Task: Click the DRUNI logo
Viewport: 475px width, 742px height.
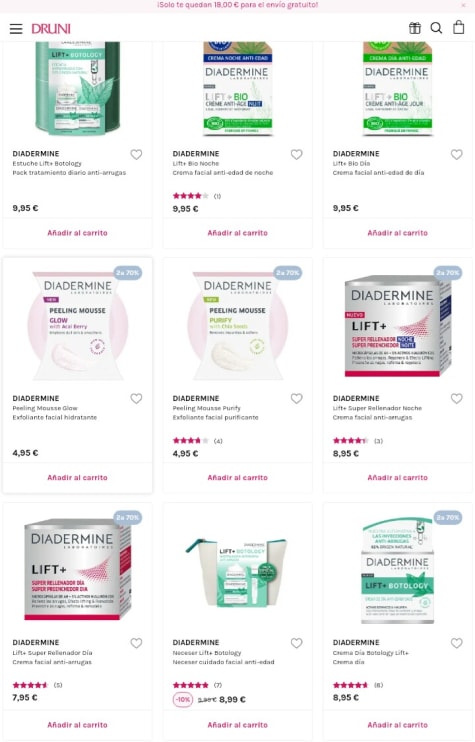Action: point(51,29)
